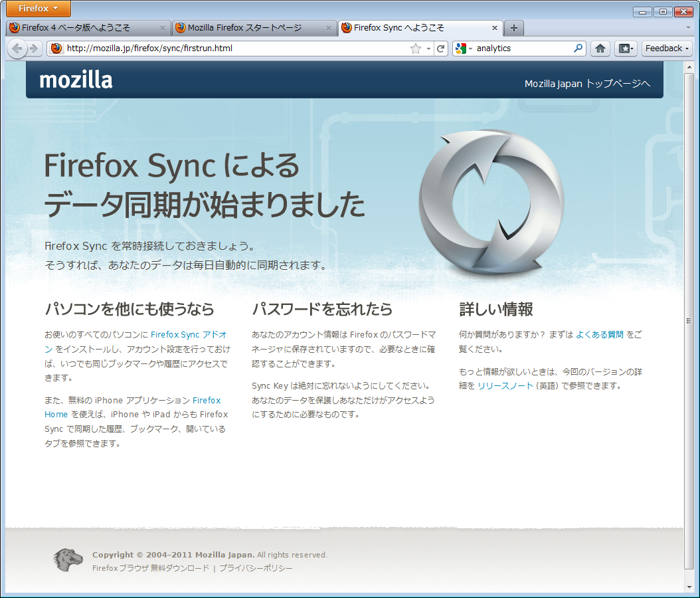Open the Feedback dropdown button
The image size is (700, 598).
[667, 49]
